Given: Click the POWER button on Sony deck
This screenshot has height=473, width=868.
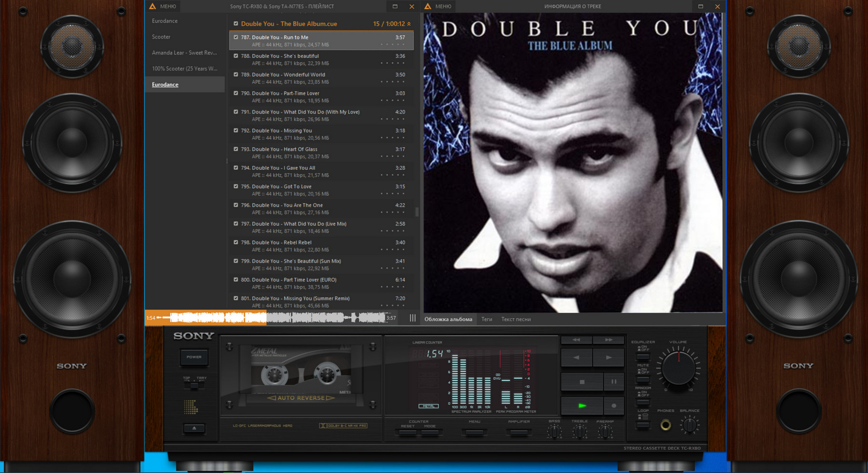Looking at the screenshot, I should point(194,357).
